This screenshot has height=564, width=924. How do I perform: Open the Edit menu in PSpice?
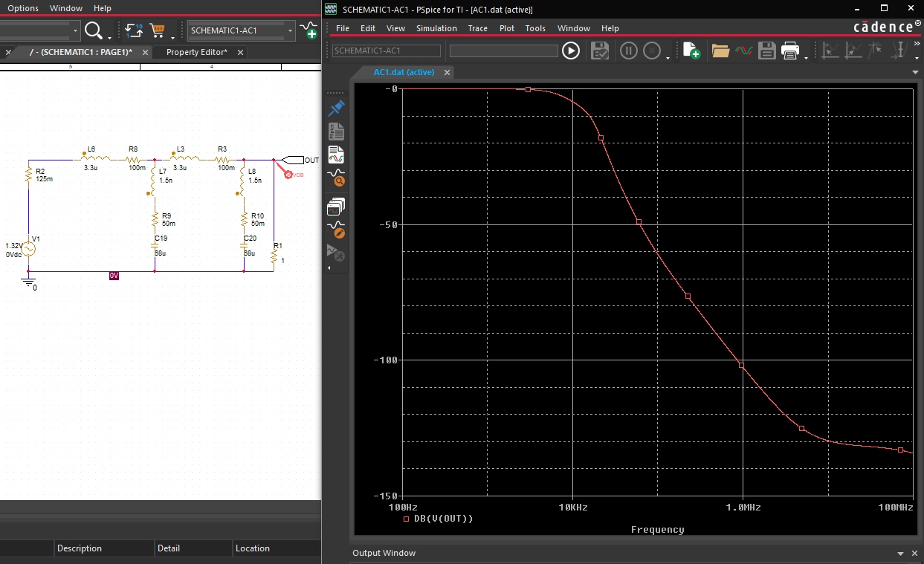368,28
